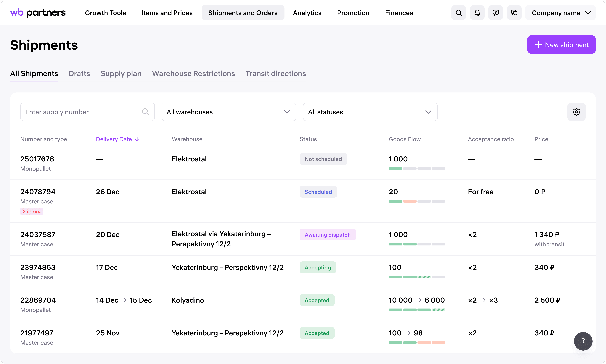Expand the All warehouses dropdown
Screen dimensions: 606x364
(x=229, y=112)
